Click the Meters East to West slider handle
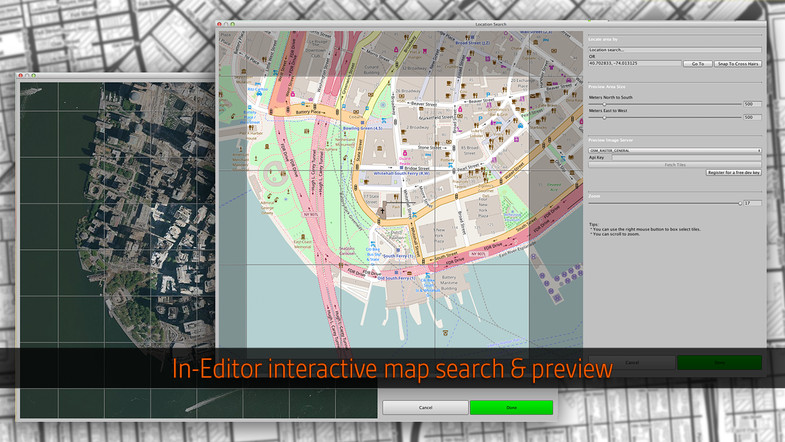This screenshot has width=785, height=442. [x=604, y=117]
